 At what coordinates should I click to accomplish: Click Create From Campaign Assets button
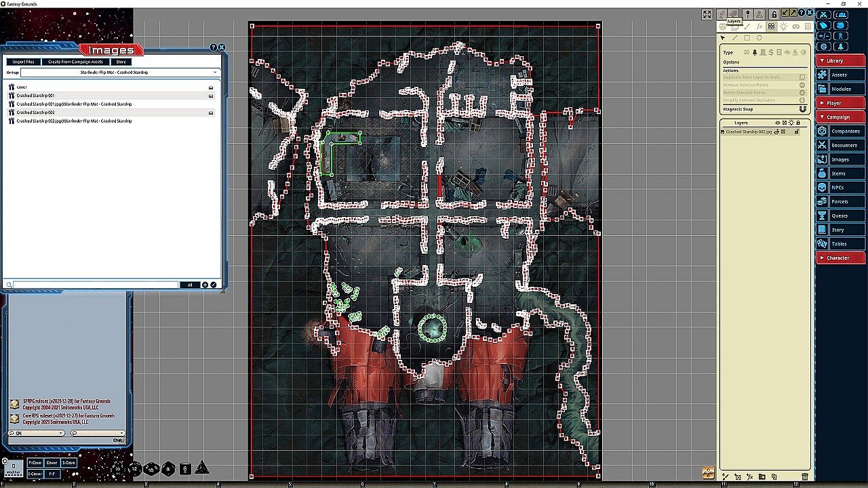pos(75,62)
